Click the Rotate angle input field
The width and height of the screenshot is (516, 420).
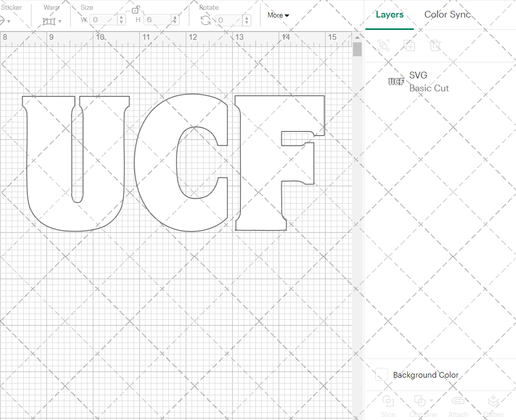click(229, 20)
